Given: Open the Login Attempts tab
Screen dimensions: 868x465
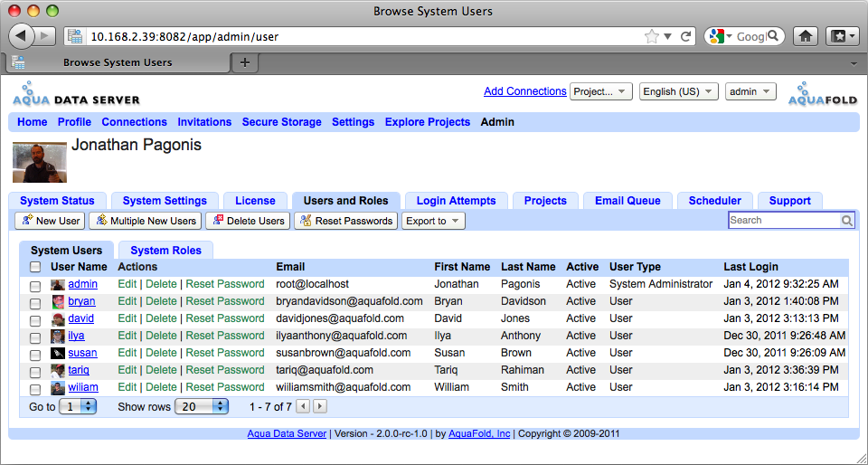Looking at the screenshot, I should point(456,201).
